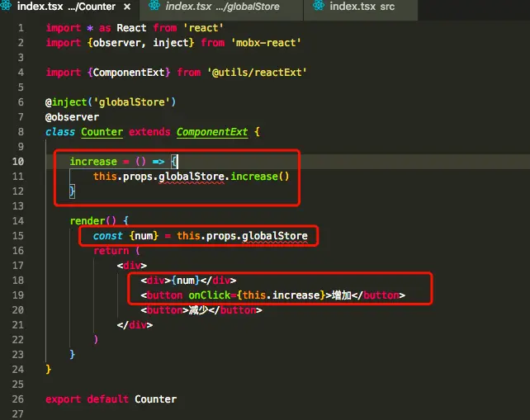
Task: Click the React icon on the Counter tab
Action: tap(6, 6)
